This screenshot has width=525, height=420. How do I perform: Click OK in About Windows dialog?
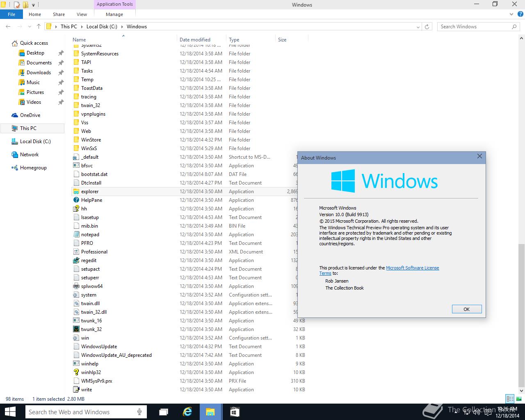coord(466,309)
